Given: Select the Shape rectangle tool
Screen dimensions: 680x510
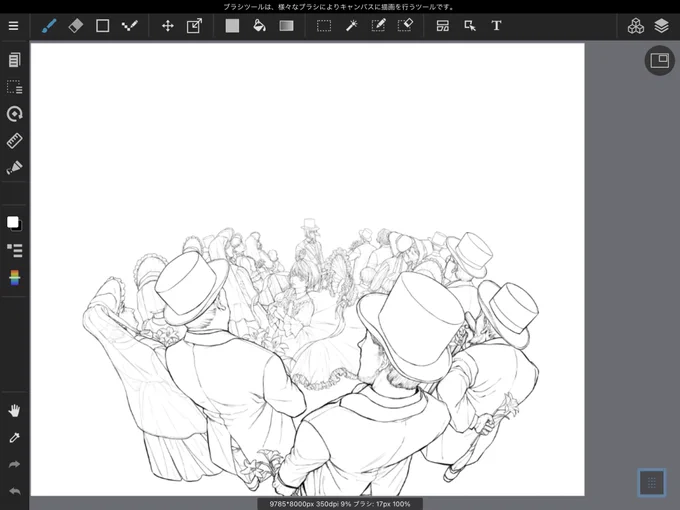Looking at the screenshot, I should click(103, 26).
